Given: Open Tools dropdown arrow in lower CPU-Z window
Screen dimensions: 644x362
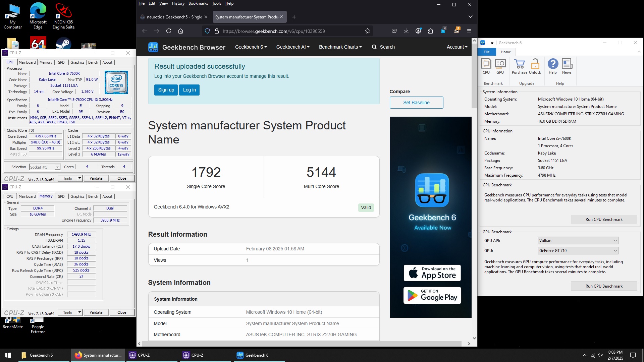Looking at the screenshot, I should tap(79, 312).
